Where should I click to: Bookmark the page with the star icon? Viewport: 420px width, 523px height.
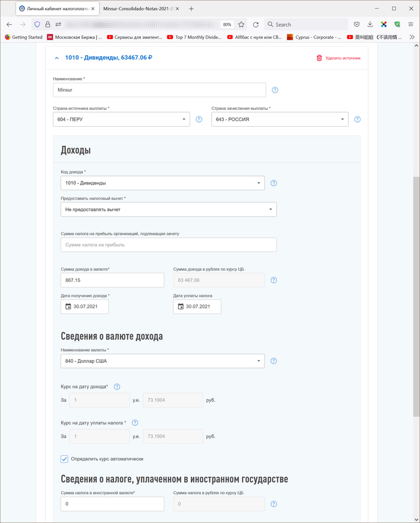pyautogui.click(x=241, y=25)
